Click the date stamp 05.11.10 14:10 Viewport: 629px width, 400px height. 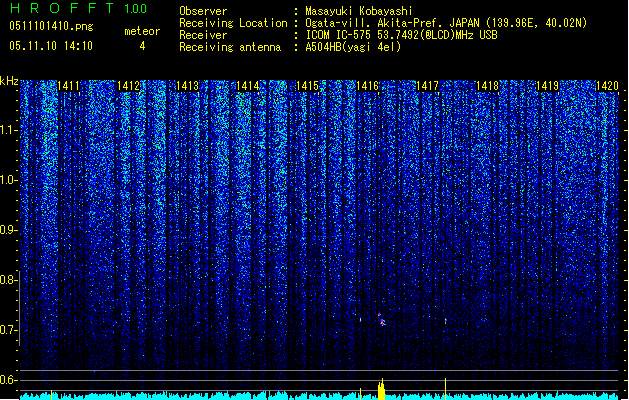(x=51, y=46)
